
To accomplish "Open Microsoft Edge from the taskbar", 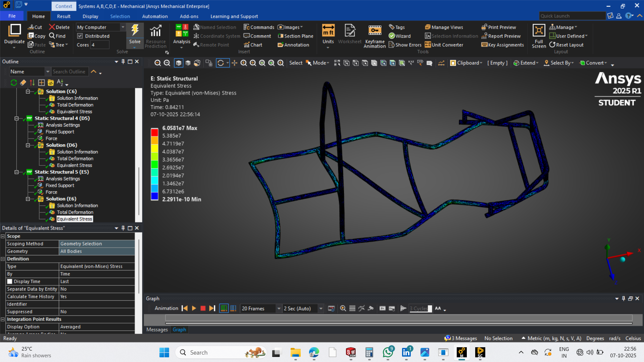I will (x=314, y=352).
